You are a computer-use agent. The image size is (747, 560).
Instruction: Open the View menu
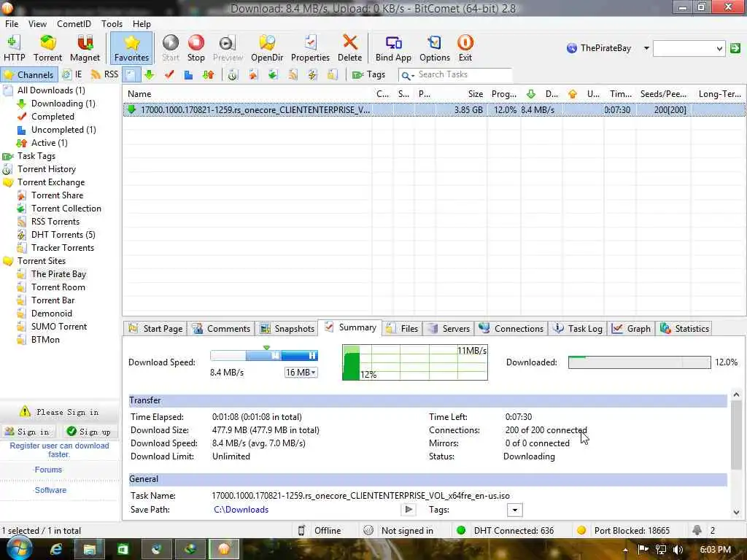click(x=37, y=24)
